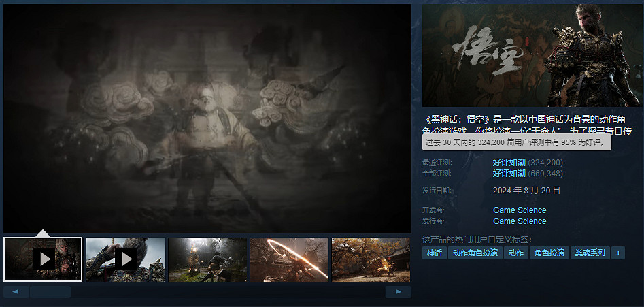Click the Wukong game header image
644x307 pixels.
pyautogui.click(x=531, y=55)
